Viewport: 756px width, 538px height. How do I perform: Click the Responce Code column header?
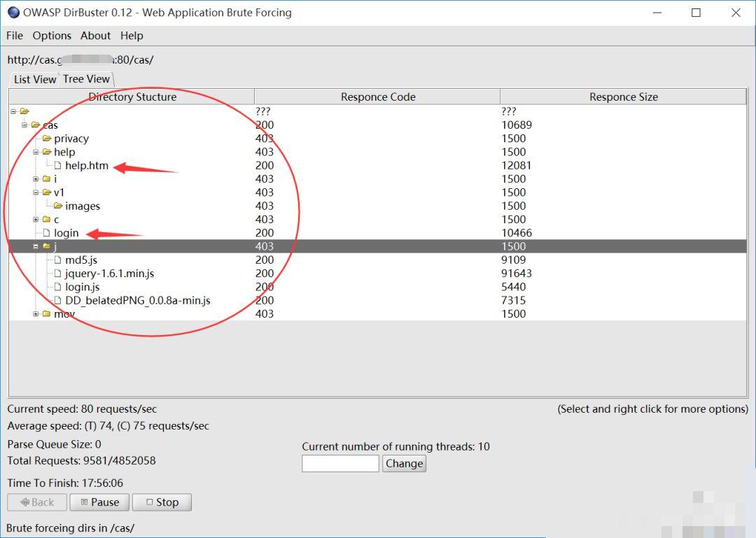point(377,97)
